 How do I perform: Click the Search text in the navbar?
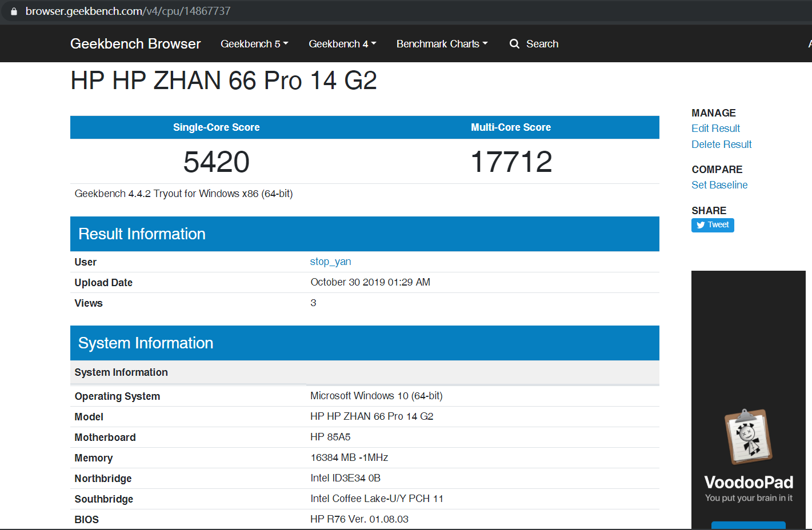(542, 44)
